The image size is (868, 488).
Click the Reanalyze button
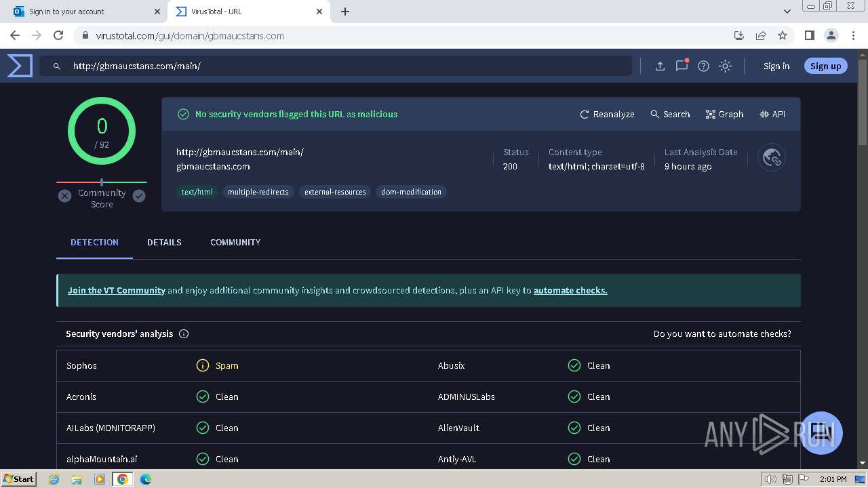[607, 114]
